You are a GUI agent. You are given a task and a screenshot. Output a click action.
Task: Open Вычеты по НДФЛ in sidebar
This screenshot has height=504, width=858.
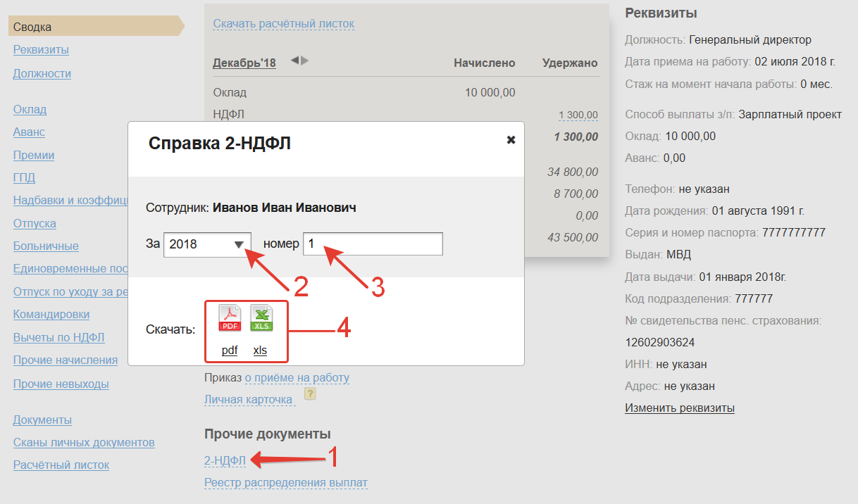click(59, 337)
